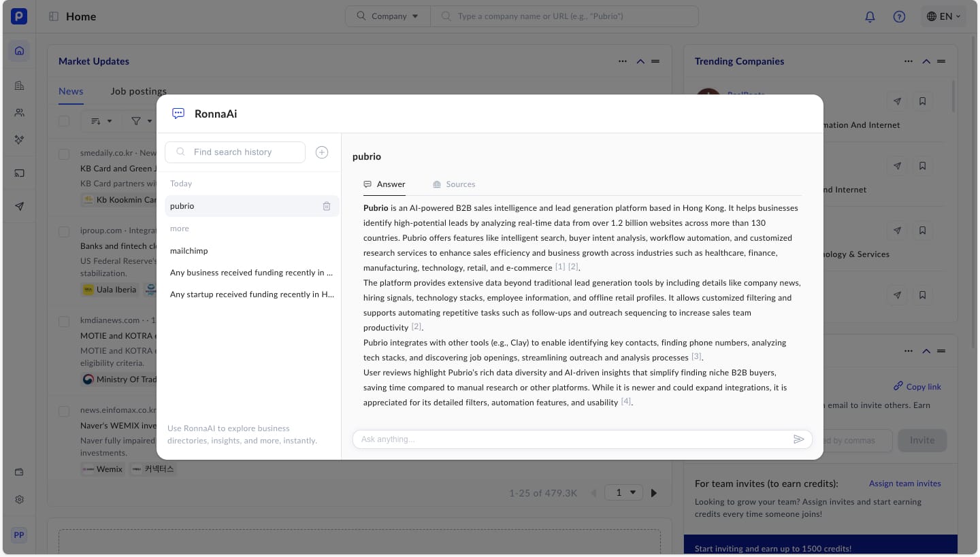The width and height of the screenshot is (980, 557).
Task: Click the Copy link link
Action: 917,386
